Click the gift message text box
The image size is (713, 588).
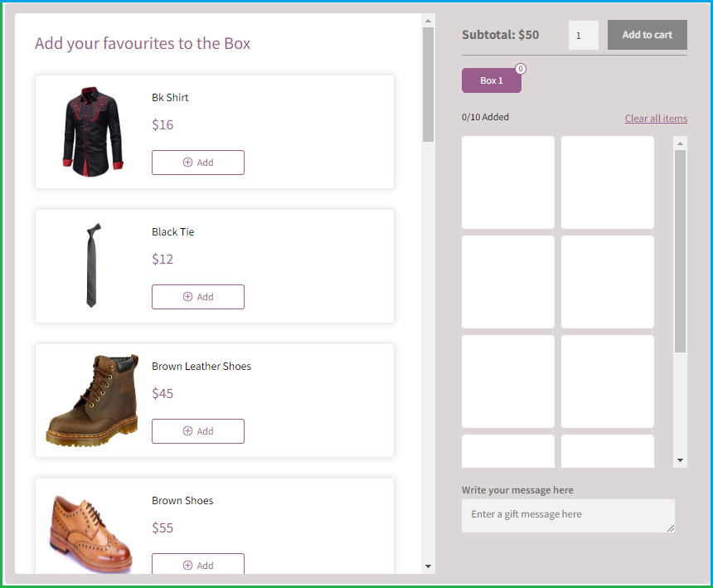tap(567, 515)
